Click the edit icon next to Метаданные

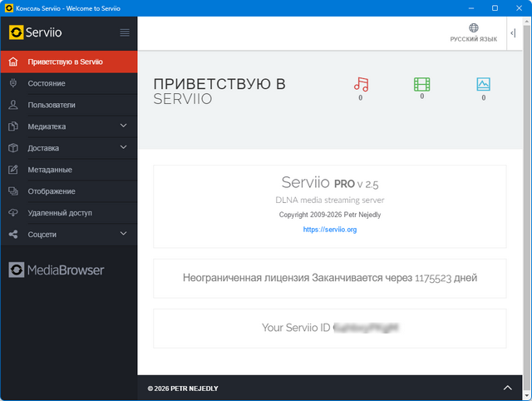pyautogui.click(x=13, y=170)
